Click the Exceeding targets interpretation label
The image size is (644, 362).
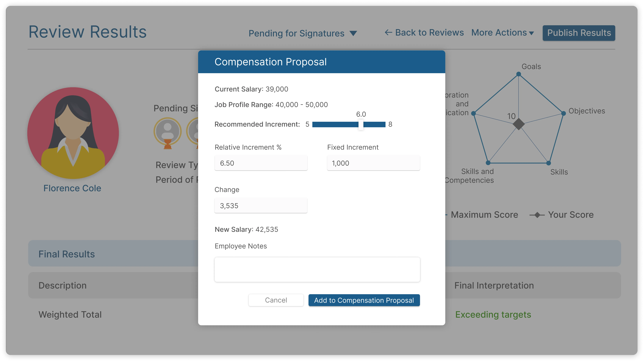(x=493, y=314)
